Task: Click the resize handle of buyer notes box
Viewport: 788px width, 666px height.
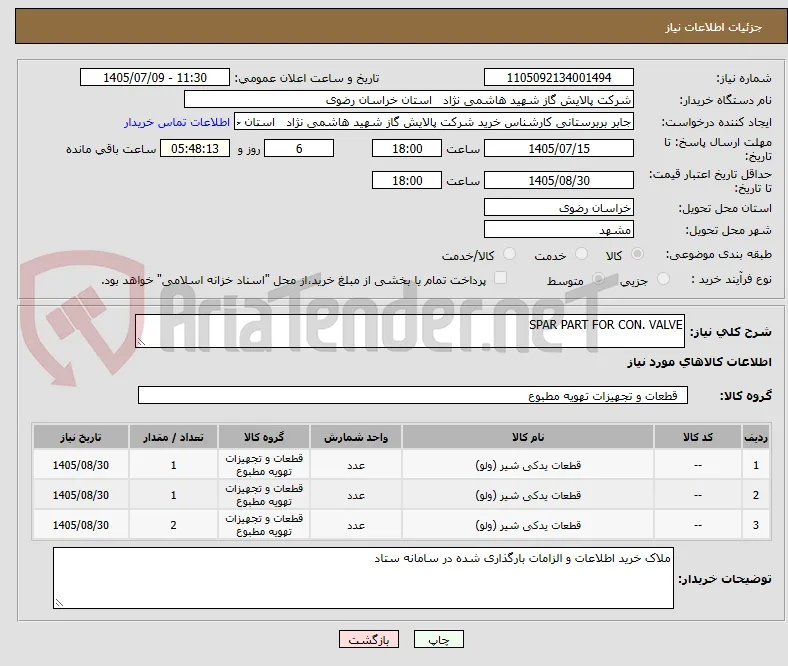Action: coord(59,603)
